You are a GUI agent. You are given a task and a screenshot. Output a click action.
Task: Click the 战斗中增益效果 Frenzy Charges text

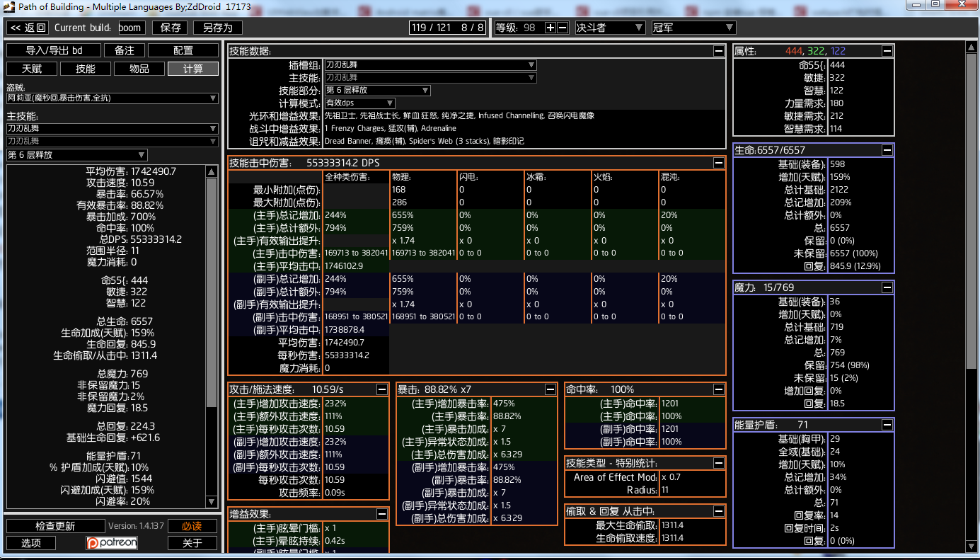tap(390, 128)
